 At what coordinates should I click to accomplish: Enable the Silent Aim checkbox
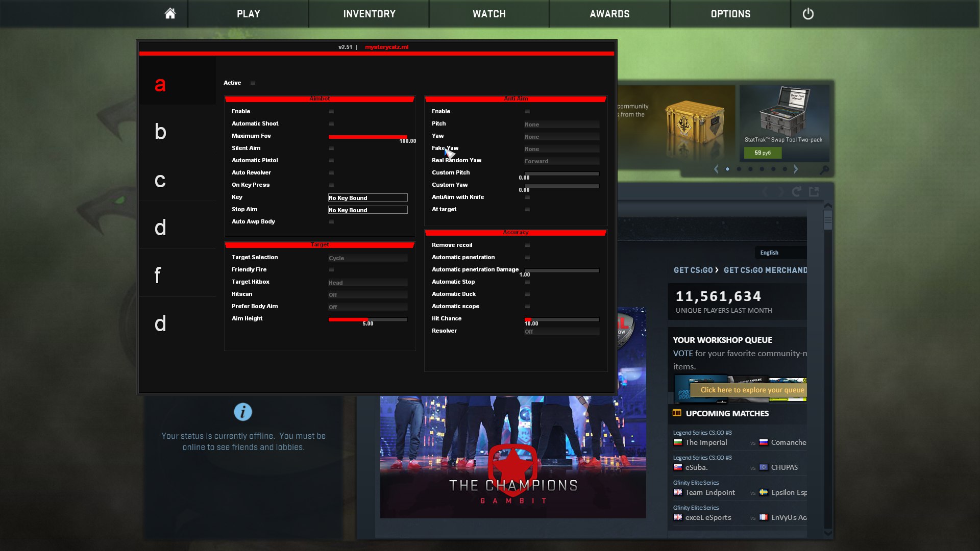point(331,148)
